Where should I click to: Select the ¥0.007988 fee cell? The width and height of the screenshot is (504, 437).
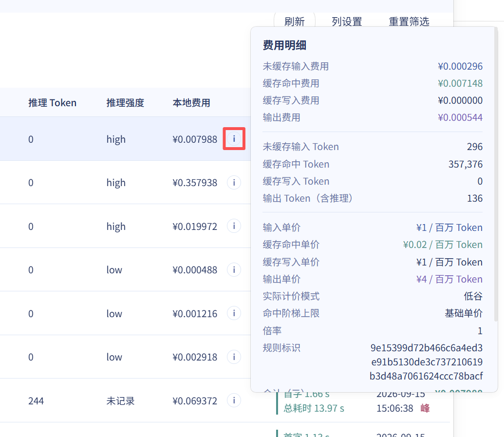(x=195, y=139)
